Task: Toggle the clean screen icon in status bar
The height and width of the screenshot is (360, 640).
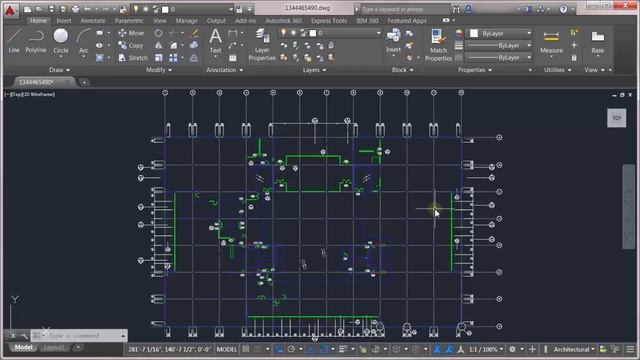Action: coord(615,349)
